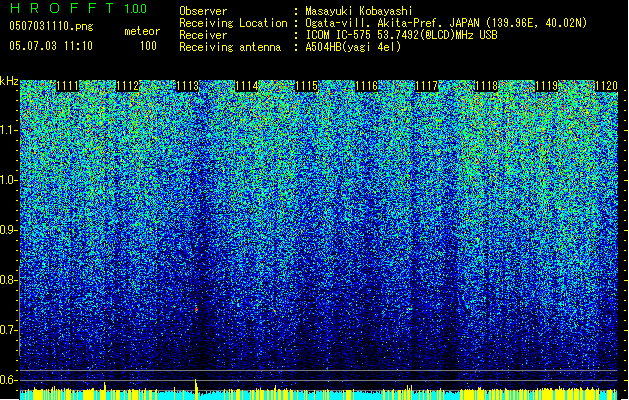The image size is (629, 400).
Task: Click the tall yellow signal-level spike
Action: pyautogui.click(x=196, y=388)
